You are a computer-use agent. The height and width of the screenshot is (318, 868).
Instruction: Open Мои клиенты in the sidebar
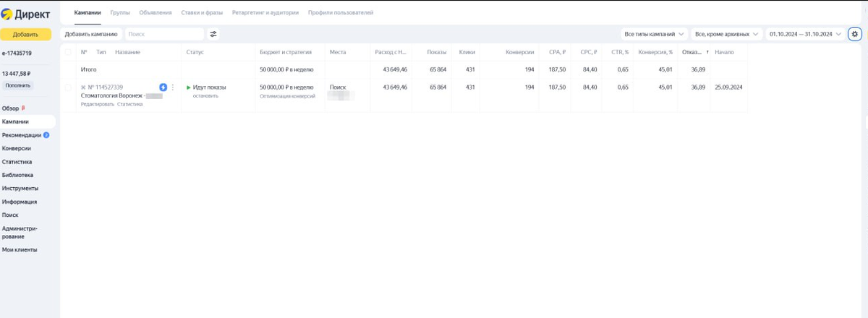click(x=20, y=250)
